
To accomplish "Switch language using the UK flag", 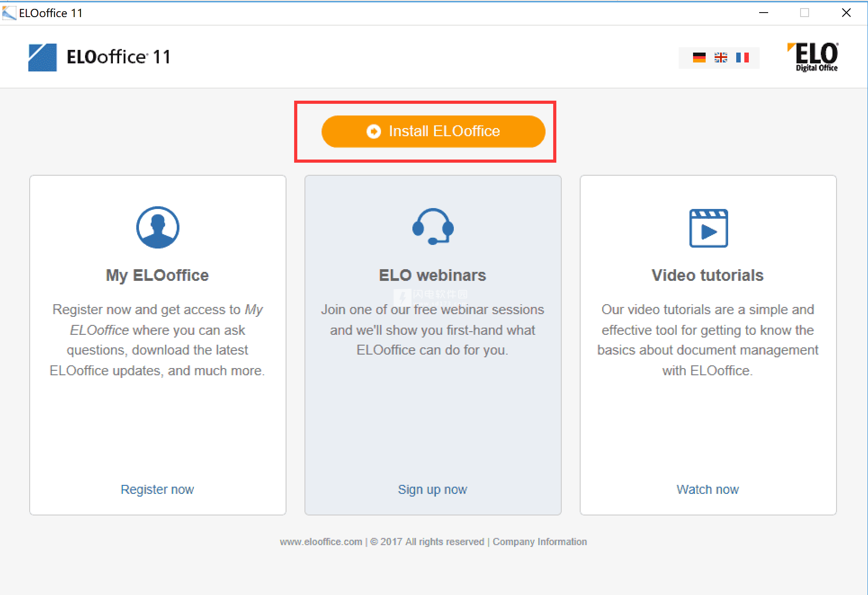I will pos(720,58).
